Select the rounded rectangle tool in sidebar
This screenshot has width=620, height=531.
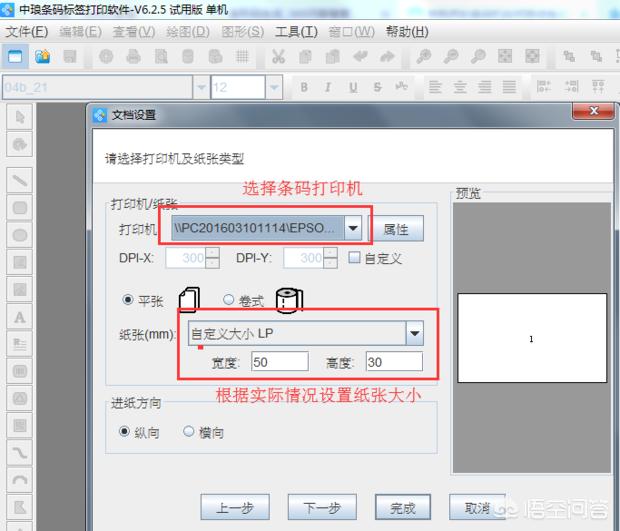(20, 208)
